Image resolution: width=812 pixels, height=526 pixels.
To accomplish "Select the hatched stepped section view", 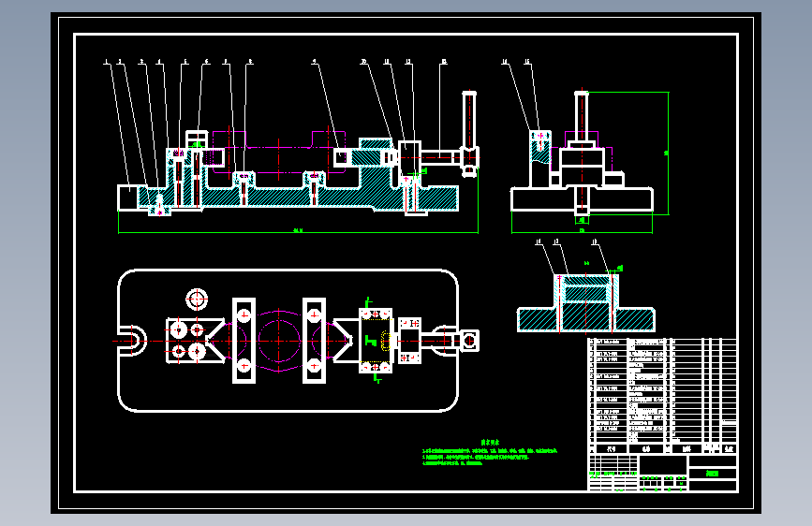I will [586, 303].
